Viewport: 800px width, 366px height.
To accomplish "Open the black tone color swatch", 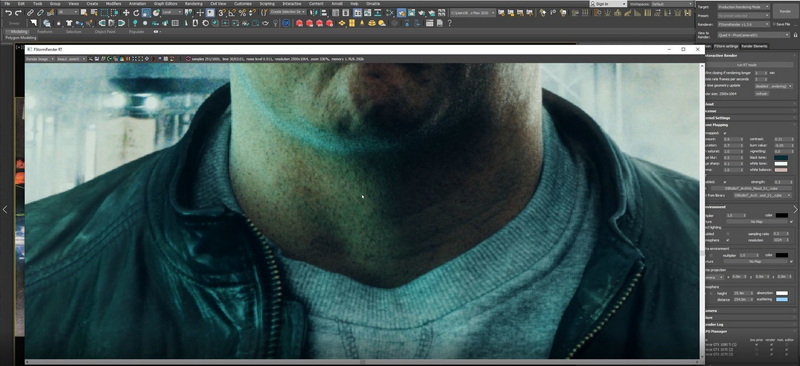I will (x=781, y=158).
